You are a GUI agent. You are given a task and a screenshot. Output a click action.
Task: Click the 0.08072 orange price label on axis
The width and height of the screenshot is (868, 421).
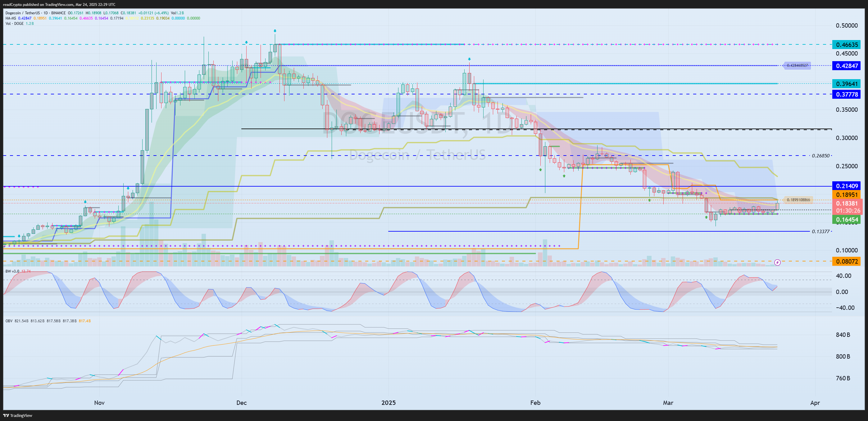pyautogui.click(x=847, y=261)
